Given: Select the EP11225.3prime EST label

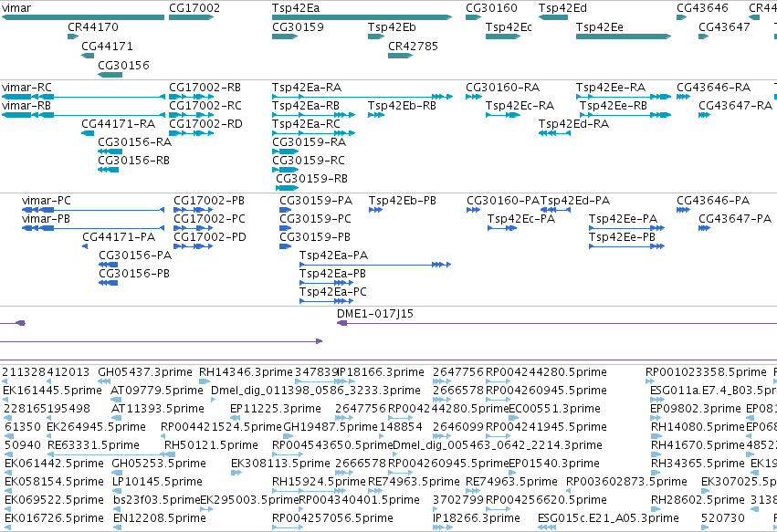Looking at the screenshot, I should click(276, 409).
